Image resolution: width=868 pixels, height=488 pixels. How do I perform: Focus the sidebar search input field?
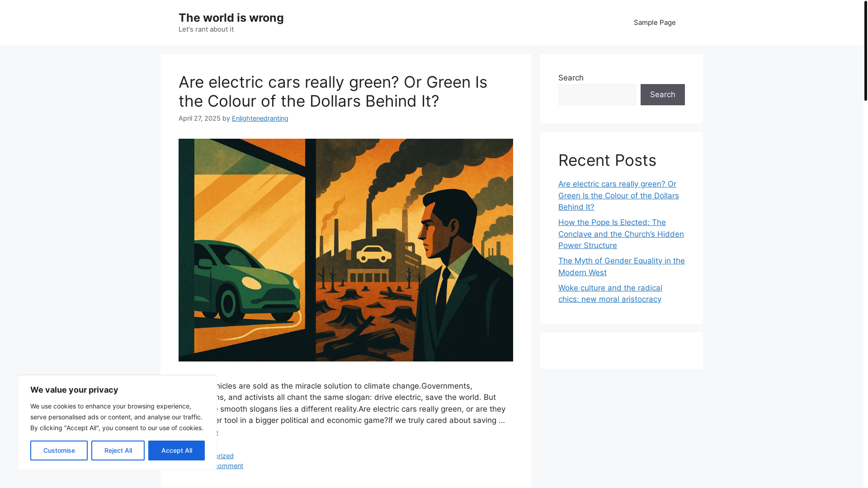(597, 94)
